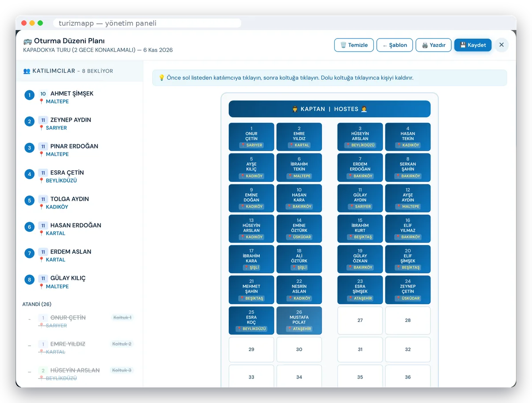The image size is (532, 403).
Task: Click seat 3 with Hüseyin Arslan
Action: pyautogui.click(x=360, y=137)
